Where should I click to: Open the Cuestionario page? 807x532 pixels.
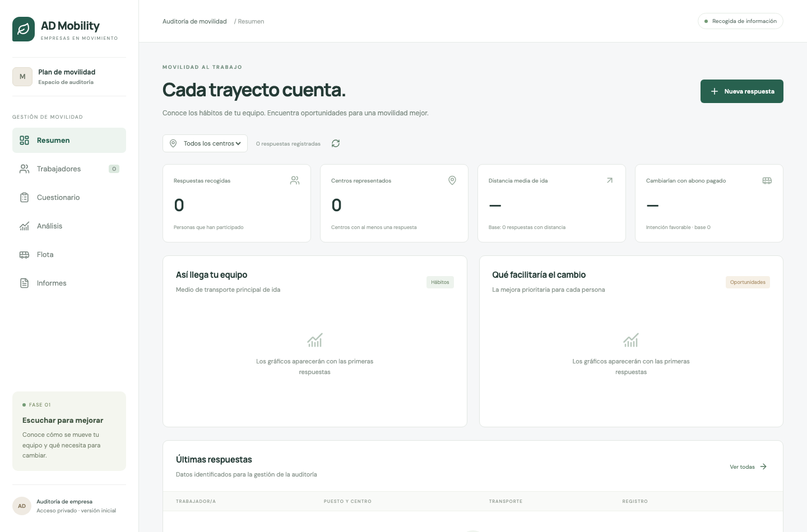69,197
